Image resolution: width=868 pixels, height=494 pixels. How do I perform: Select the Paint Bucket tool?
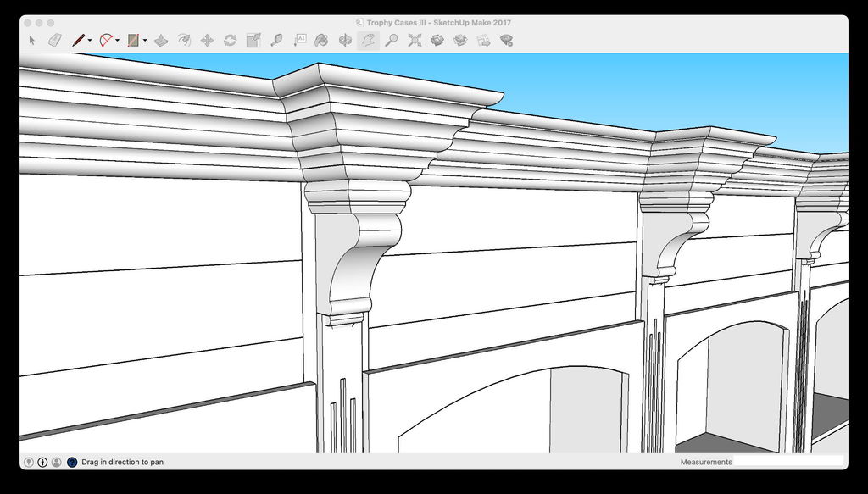point(322,40)
